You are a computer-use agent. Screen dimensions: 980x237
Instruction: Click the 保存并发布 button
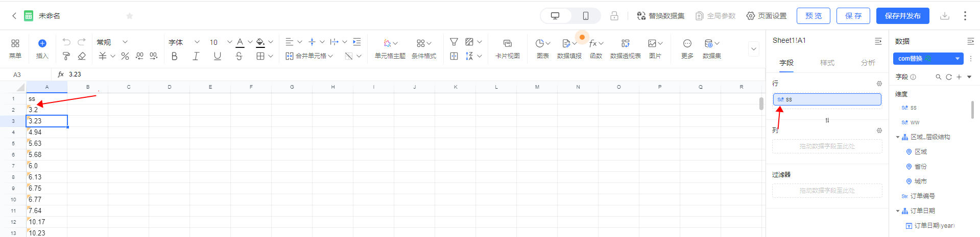click(902, 16)
